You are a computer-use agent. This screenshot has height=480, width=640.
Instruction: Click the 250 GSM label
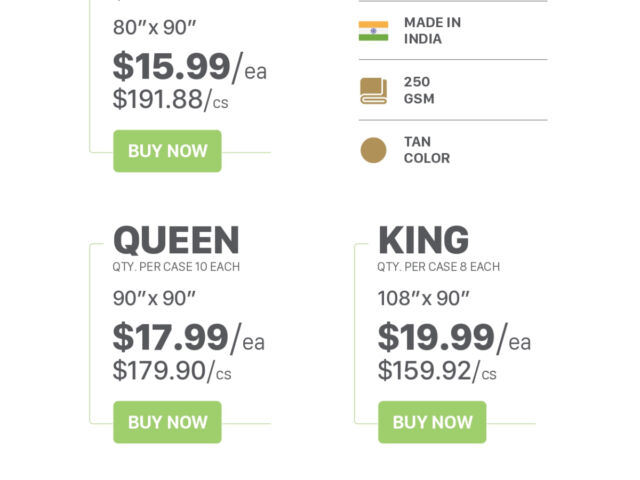pyautogui.click(x=419, y=91)
